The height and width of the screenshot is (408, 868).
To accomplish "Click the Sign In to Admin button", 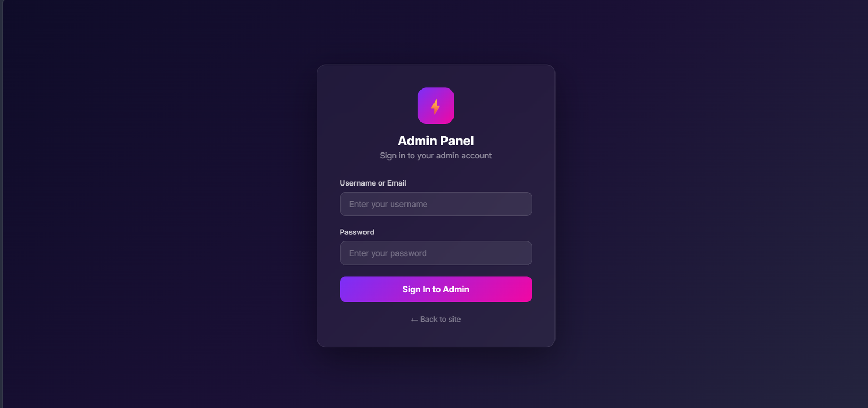I will (436, 289).
